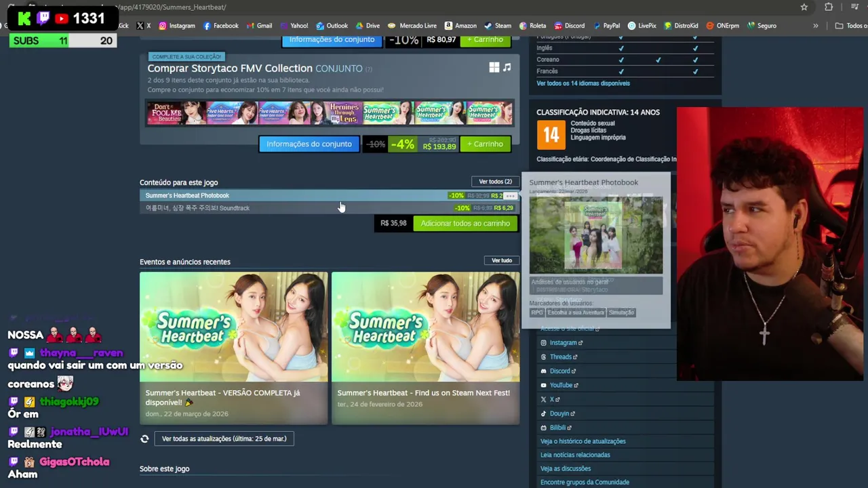The image size is (868, 488).
Task: Open the 'Todos os' bookmarks folder
Action: (x=851, y=26)
